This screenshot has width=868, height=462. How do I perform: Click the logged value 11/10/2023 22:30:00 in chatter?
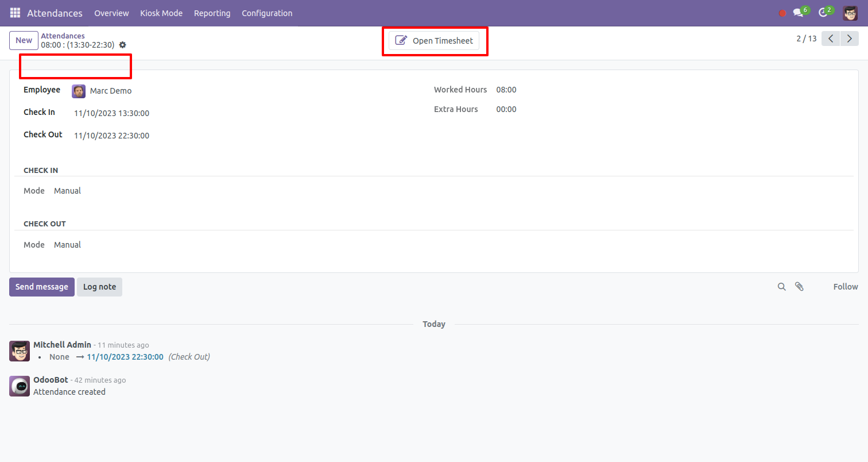(125, 357)
